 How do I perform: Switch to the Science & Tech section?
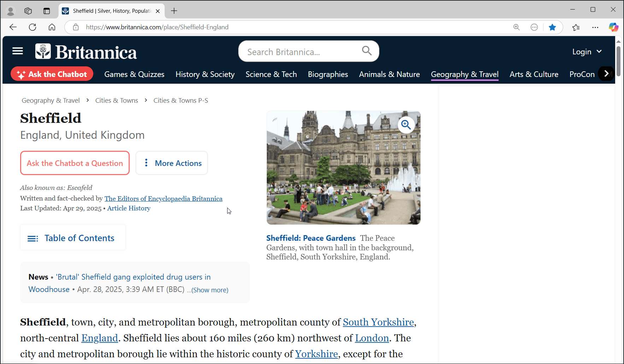pos(271,74)
